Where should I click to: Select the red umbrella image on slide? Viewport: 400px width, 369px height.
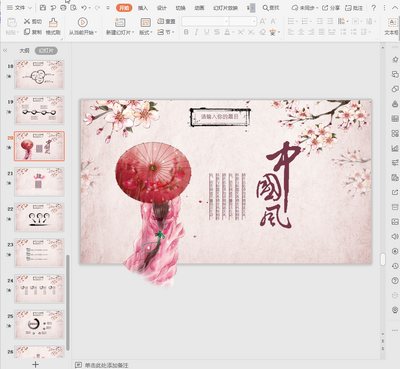(x=153, y=172)
